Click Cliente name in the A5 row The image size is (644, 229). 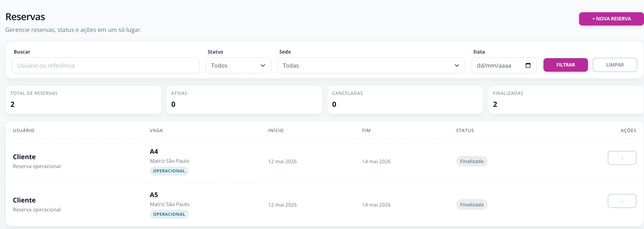(24, 200)
